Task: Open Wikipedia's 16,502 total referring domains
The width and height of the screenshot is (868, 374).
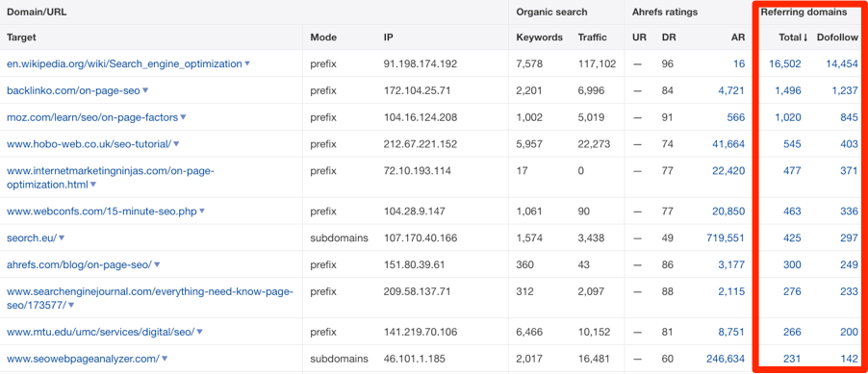Action: 785,63
